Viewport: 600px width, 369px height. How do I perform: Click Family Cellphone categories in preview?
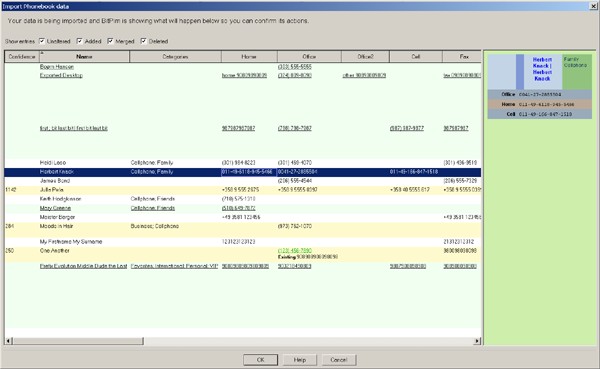click(575, 62)
